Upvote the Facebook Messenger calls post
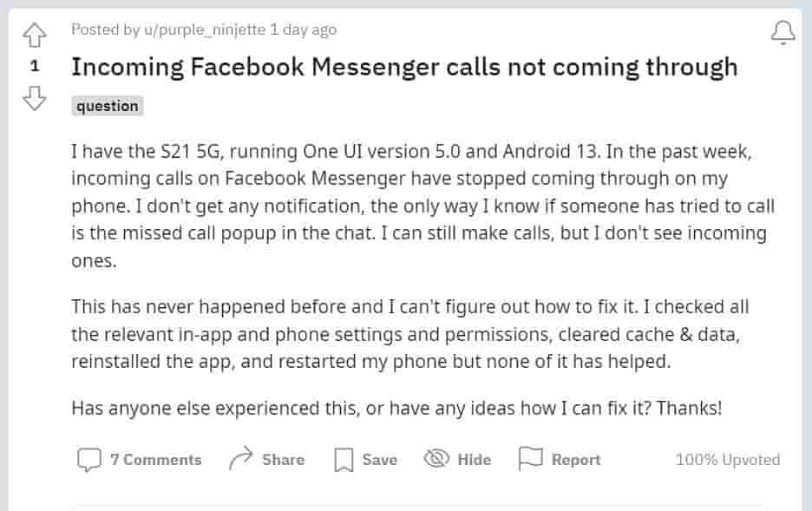The width and height of the screenshot is (812, 511). click(34, 34)
